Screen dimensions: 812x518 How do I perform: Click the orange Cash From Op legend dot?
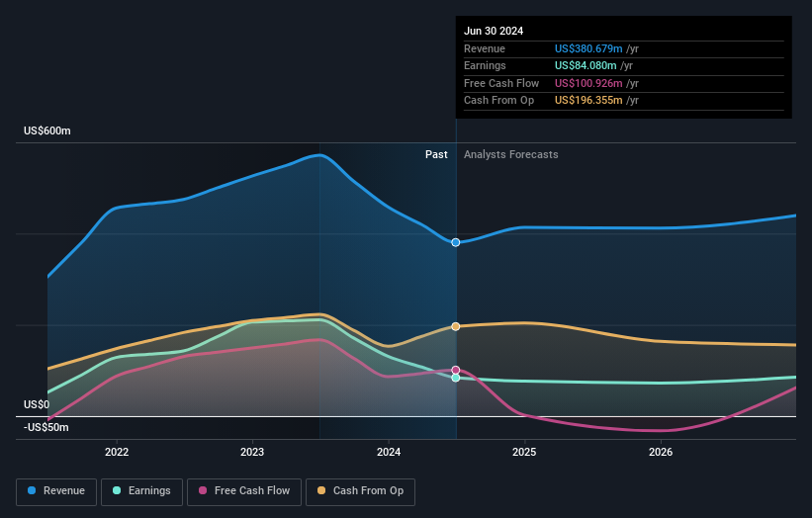click(x=321, y=490)
